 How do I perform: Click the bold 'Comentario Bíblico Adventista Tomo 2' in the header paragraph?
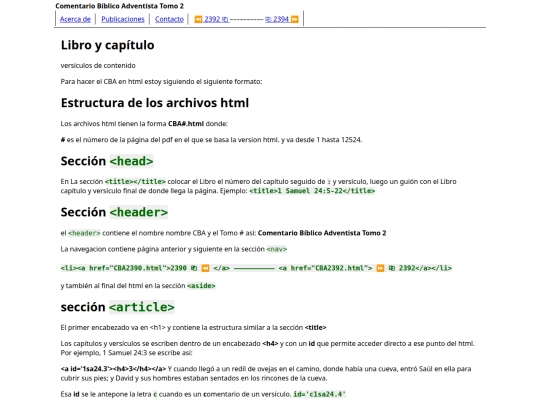click(x=322, y=233)
